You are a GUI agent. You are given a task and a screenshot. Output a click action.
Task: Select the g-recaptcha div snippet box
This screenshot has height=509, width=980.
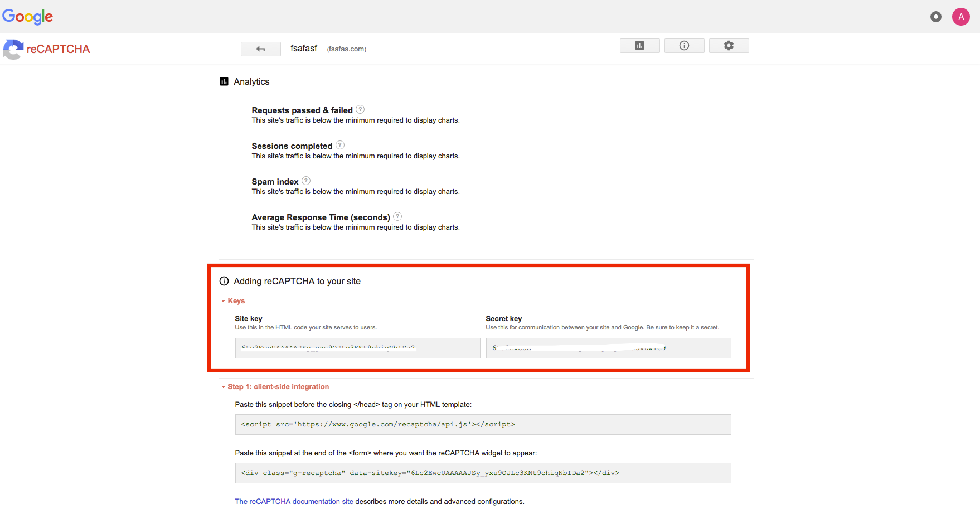(483, 473)
